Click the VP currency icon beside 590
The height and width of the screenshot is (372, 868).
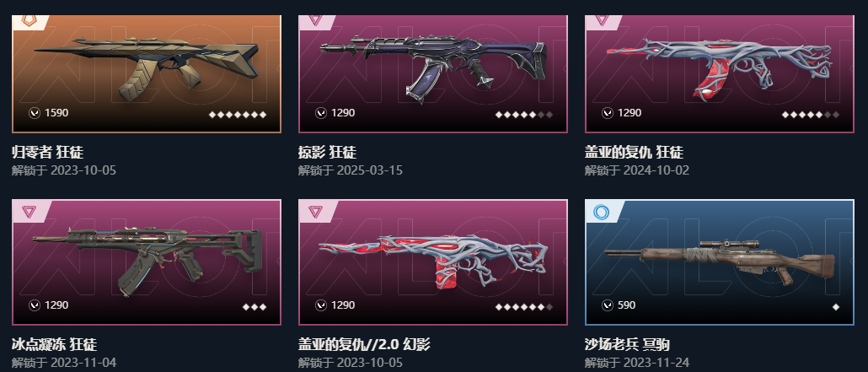point(608,305)
